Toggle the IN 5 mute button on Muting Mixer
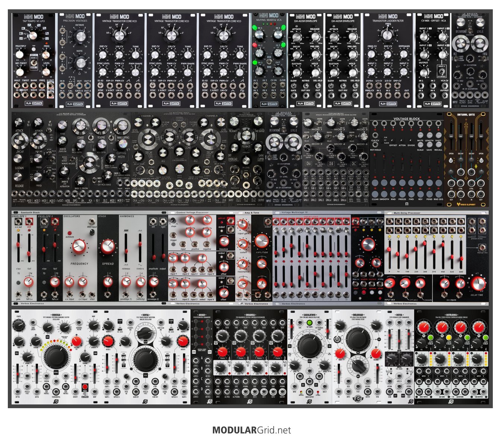The width and height of the screenshot is (504, 438). coord(283,45)
